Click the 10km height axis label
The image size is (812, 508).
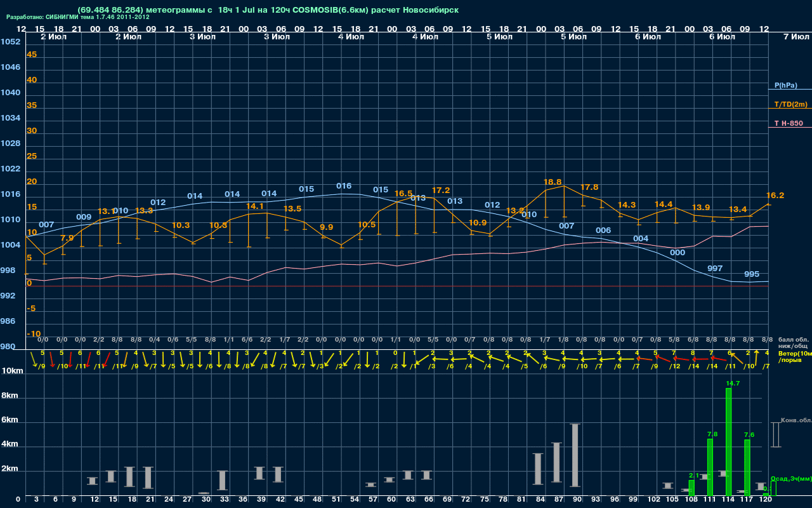(13, 371)
